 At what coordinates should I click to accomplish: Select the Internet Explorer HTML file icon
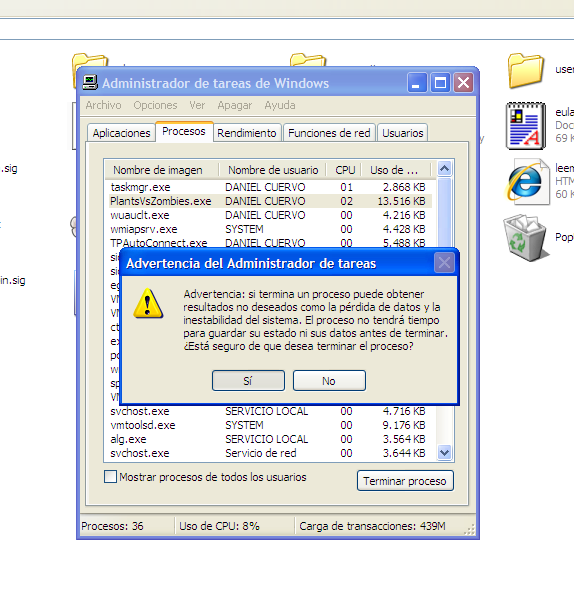point(526,182)
